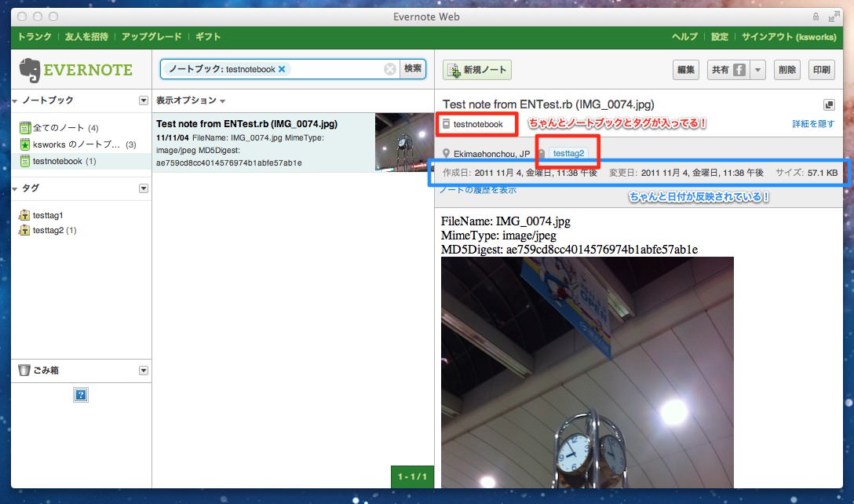
Task: Click 詳細を隠す to hide details
Action: (813, 124)
